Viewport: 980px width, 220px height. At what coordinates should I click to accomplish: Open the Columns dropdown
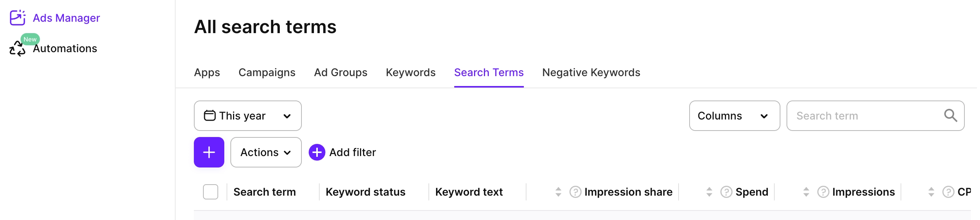click(734, 115)
